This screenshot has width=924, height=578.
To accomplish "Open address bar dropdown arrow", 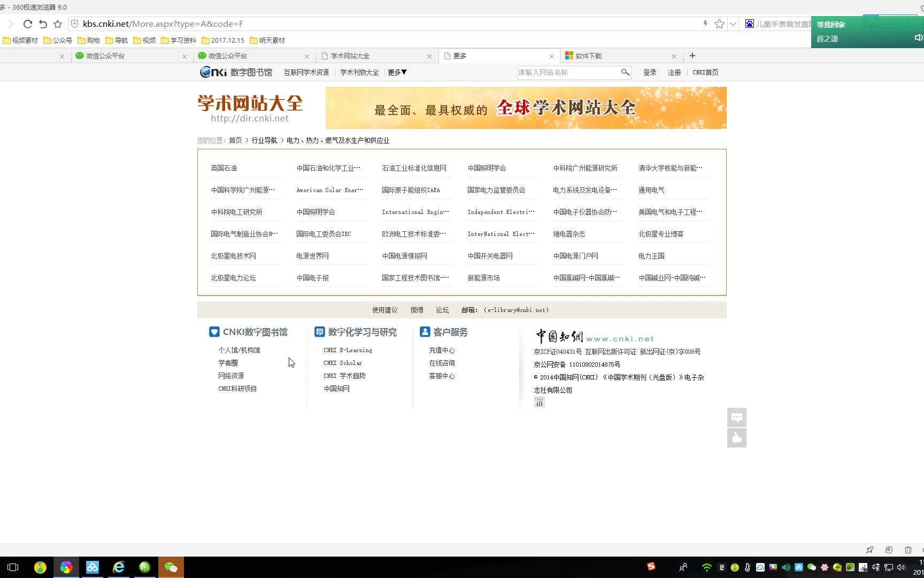I will click(x=733, y=24).
